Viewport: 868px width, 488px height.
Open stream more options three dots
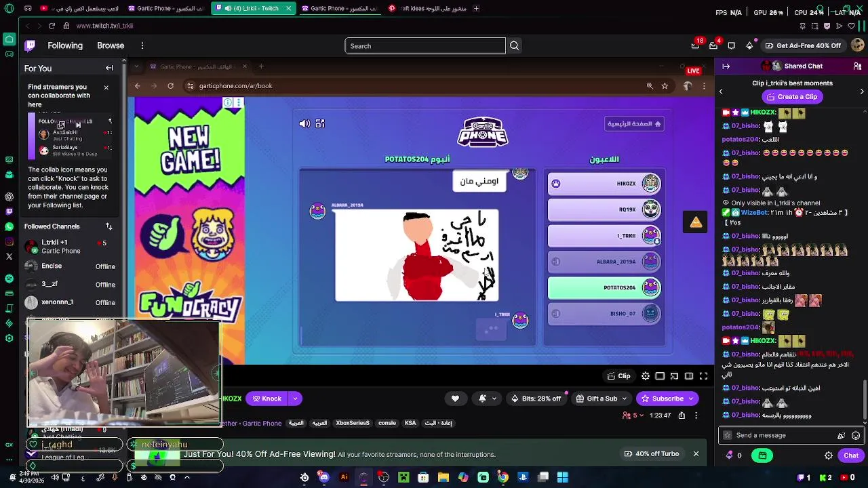coord(696,415)
